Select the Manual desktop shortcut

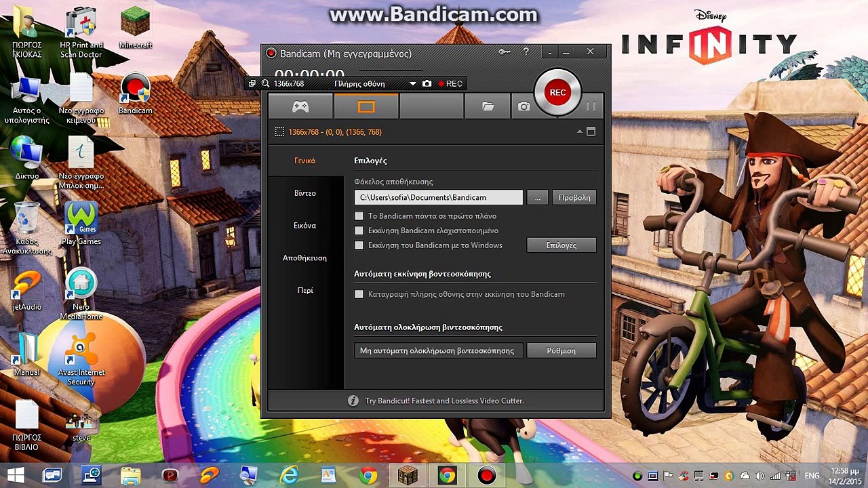[27, 355]
